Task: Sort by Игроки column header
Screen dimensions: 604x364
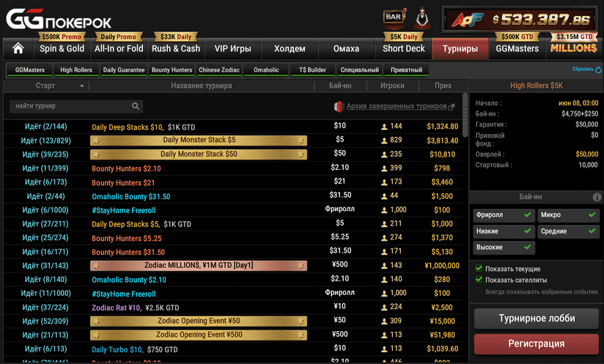Action: click(x=392, y=86)
